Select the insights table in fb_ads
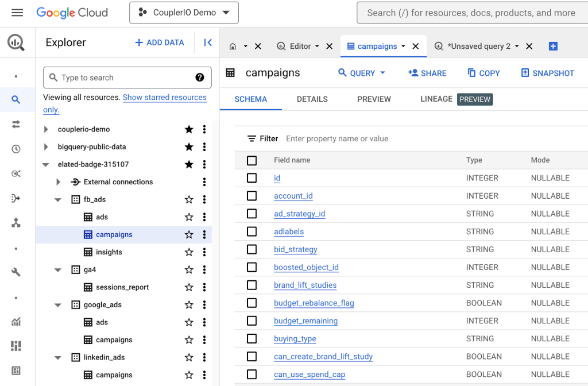The image size is (588, 386). (109, 252)
